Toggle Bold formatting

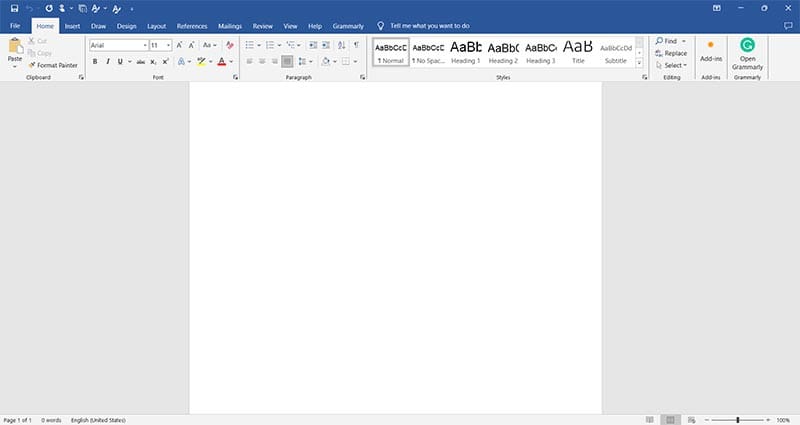click(95, 62)
